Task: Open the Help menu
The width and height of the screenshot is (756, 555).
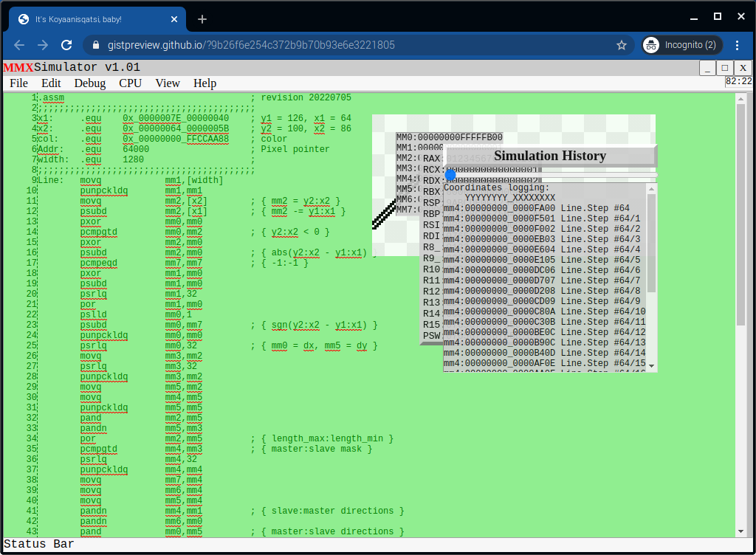Action: [205, 83]
